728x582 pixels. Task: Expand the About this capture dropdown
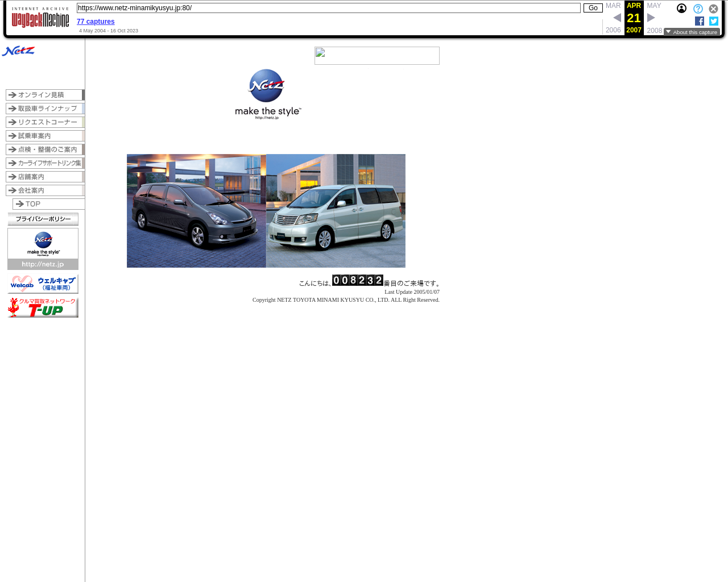pyautogui.click(x=692, y=32)
